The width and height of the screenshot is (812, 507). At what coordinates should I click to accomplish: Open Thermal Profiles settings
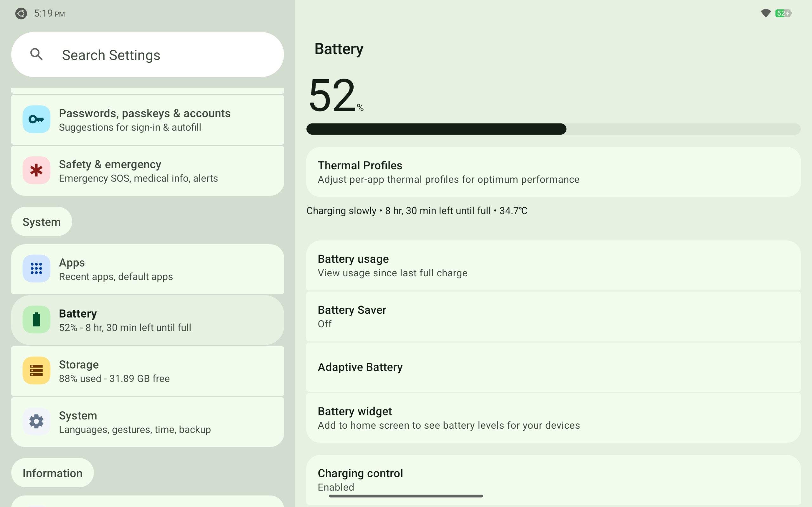(553, 172)
